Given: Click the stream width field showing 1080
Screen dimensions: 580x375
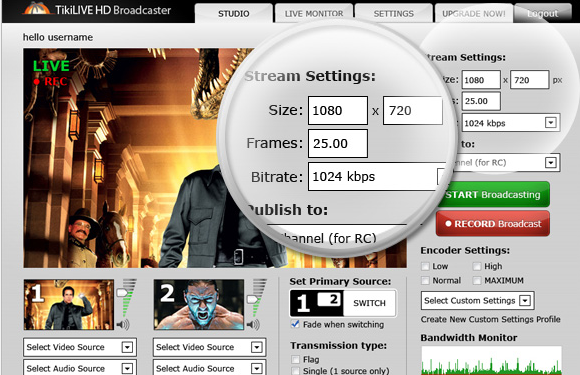Looking at the screenshot, I should [481, 80].
